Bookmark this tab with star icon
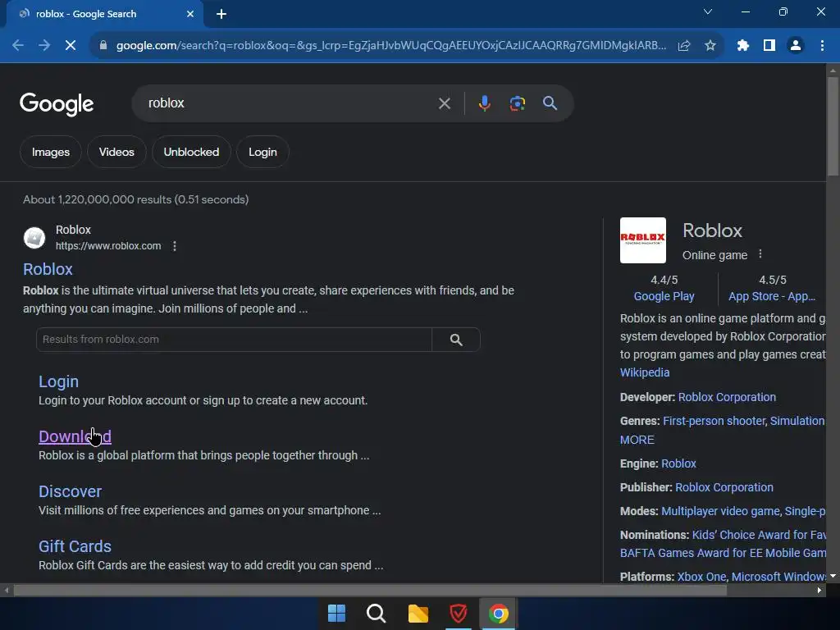The image size is (840, 630). pyautogui.click(x=710, y=46)
